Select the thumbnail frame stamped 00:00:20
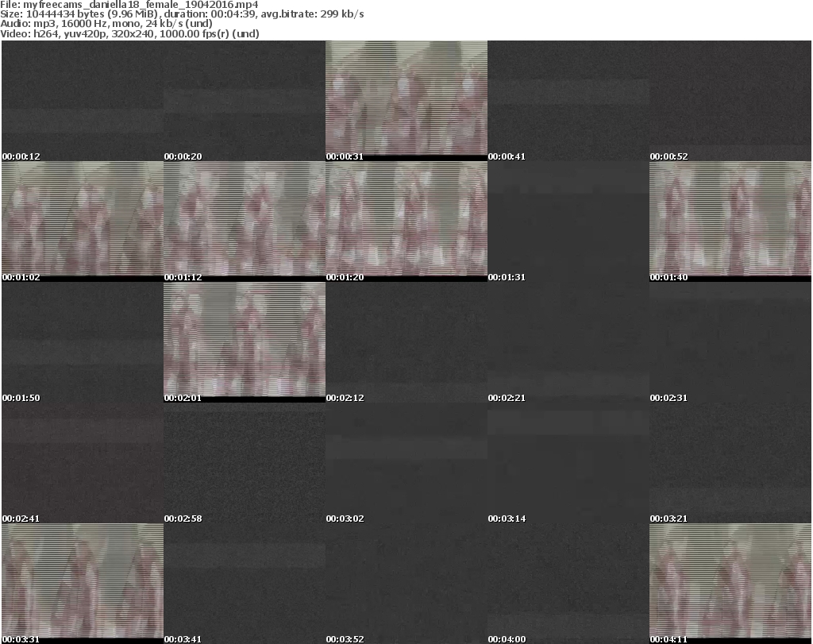 pos(245,101)
